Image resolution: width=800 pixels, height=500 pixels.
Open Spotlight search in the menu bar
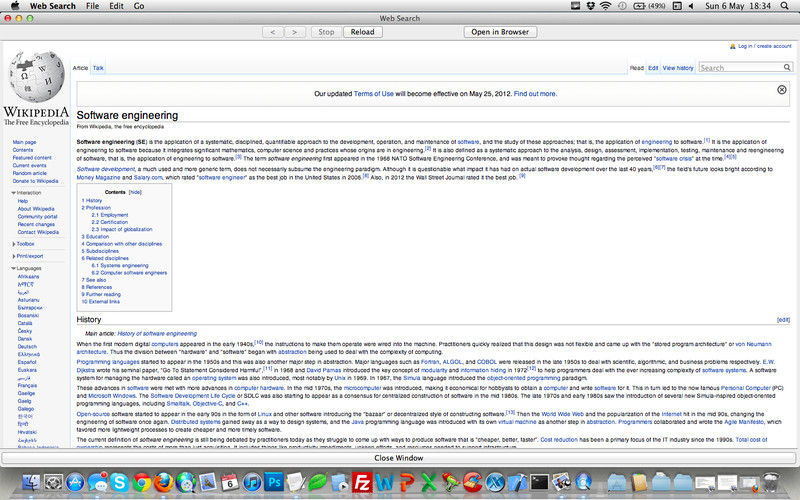click(x=784, y=6)
